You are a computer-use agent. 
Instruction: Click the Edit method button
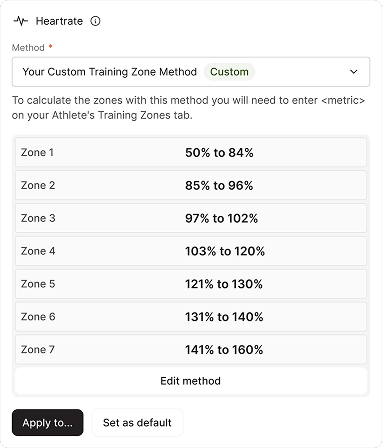coord(191,381)
